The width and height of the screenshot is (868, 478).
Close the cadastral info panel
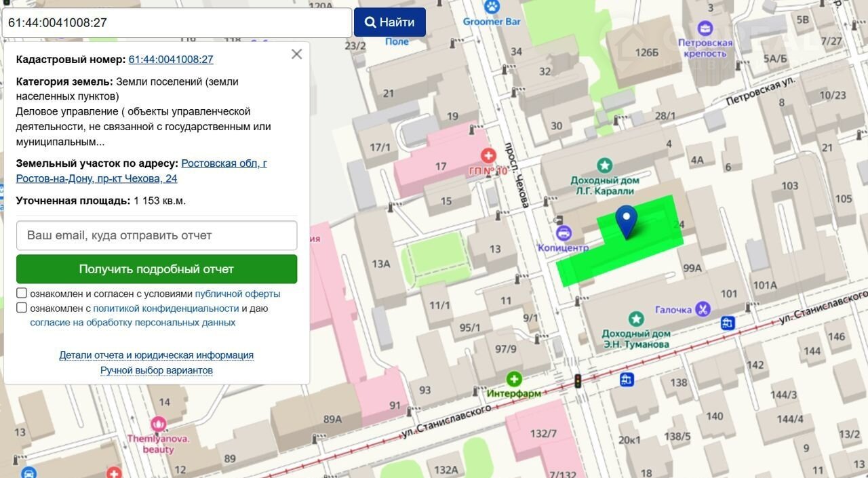click(296, 54)
